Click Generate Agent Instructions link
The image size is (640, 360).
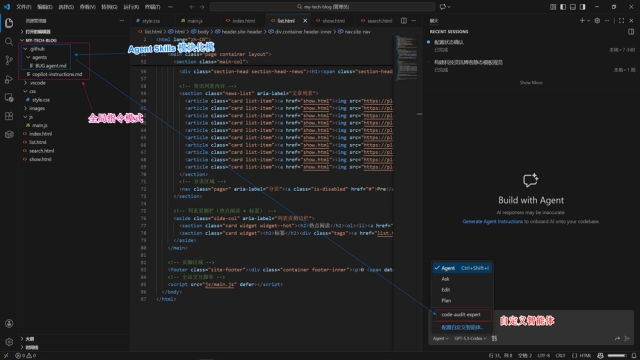click(492, 222)
